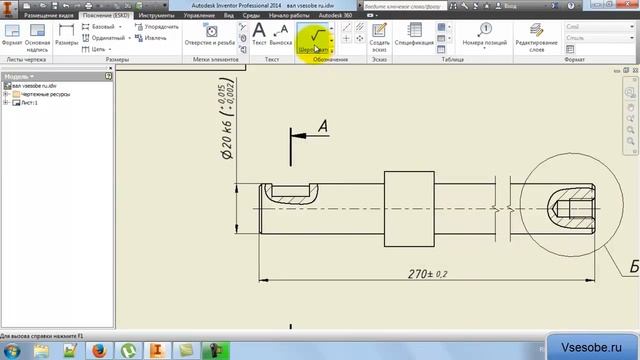
Task: Open uTorrent from the taskbar
Action: [x=129, y=351]
